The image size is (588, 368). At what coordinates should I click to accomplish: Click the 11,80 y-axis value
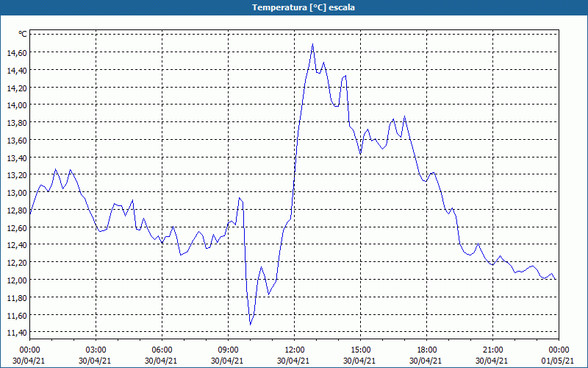pyautogui.click(x=17, y=298)
